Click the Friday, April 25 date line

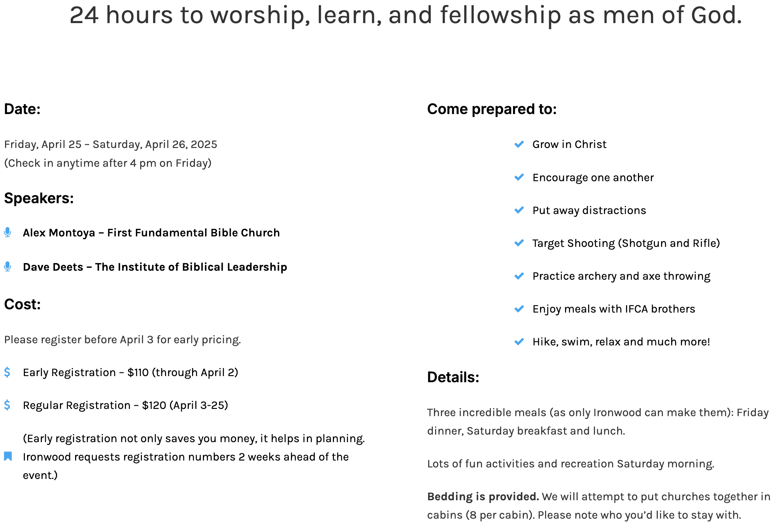tap(110, 144)
